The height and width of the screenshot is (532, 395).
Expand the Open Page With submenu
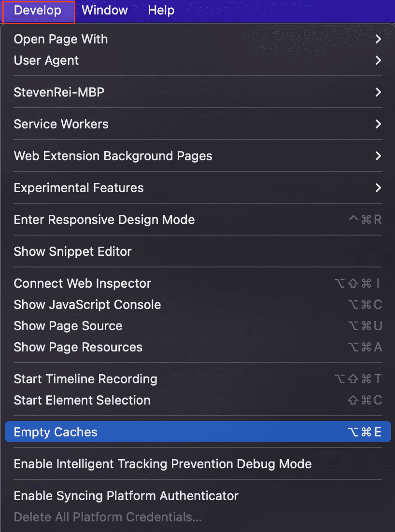tap(61, 39)
